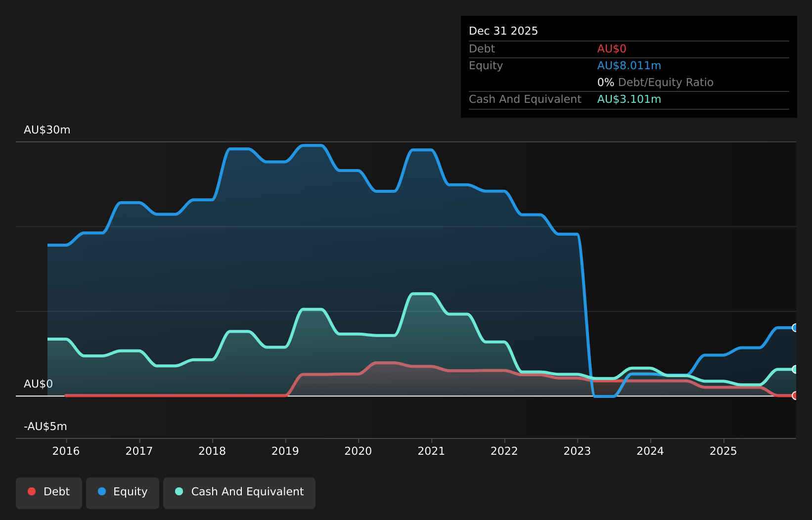Click the red AU$0 debt value in tooltip
The width and height of the screenshot is (812, 520).
click(612, 49)
